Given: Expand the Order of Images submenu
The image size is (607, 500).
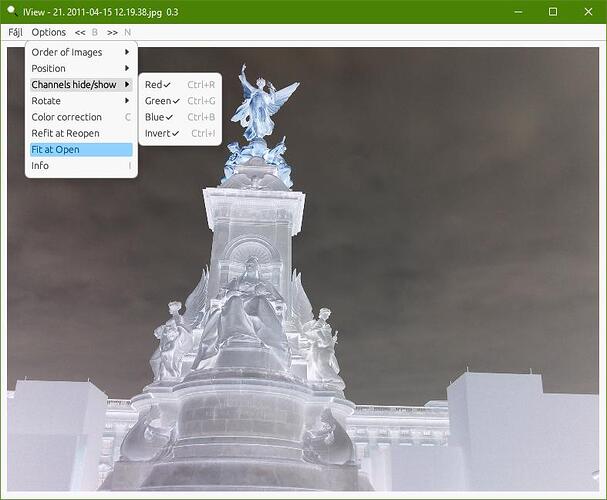Looking at the screenshot, I should (x=81, y=52).
